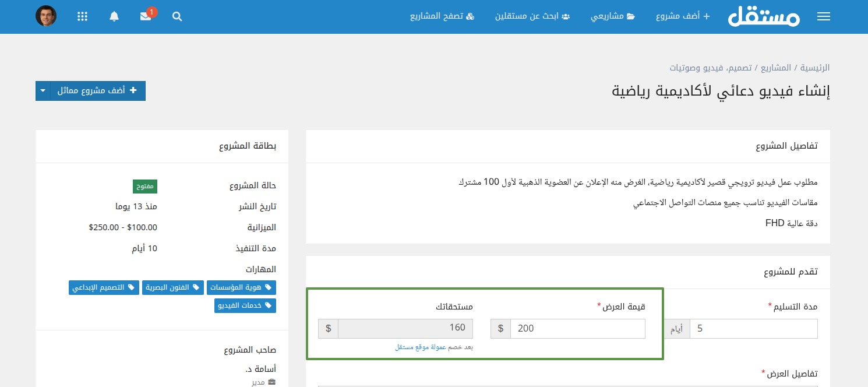Open ابحث عن مستقلين menu item
The height and width of the screenshot is (387, 868).
pos(532,17)
